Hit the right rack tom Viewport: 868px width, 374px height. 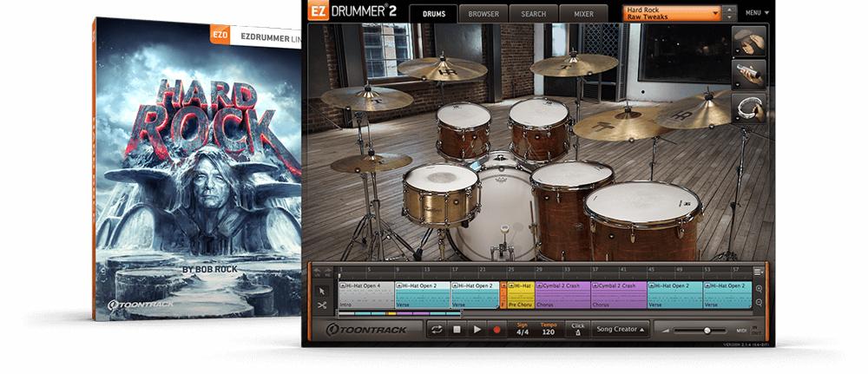tap(539, 128)
